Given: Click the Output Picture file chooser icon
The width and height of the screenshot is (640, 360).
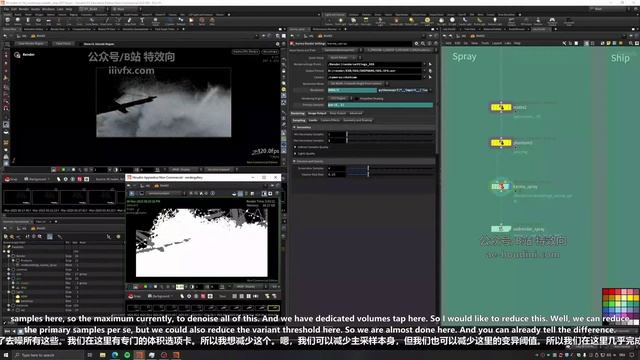Looking at the screenshot, I should [x=430, y=71].
